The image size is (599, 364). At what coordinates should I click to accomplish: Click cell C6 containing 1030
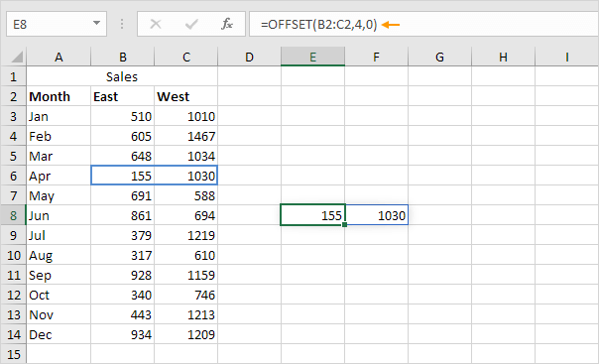pyautogui.click(x=186, y=176)
